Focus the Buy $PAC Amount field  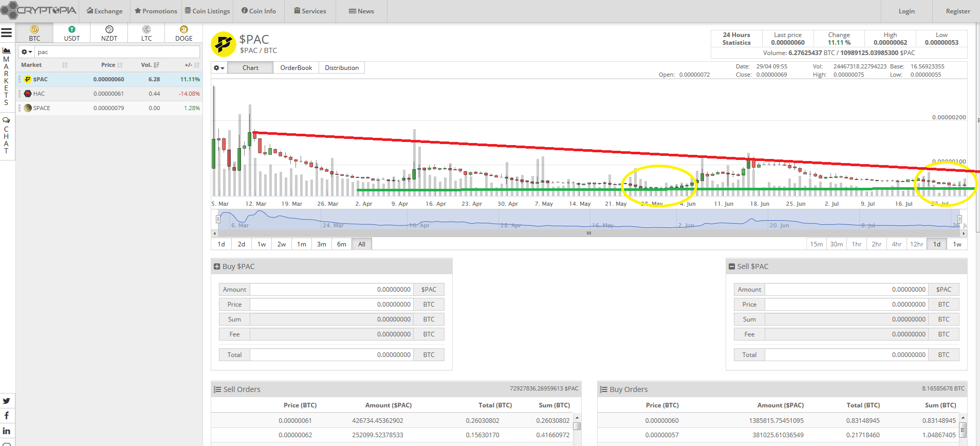point(331,290)
